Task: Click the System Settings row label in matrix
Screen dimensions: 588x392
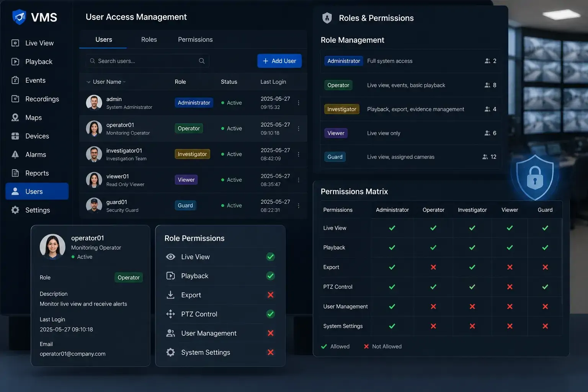Action: (x=343, y=326)
